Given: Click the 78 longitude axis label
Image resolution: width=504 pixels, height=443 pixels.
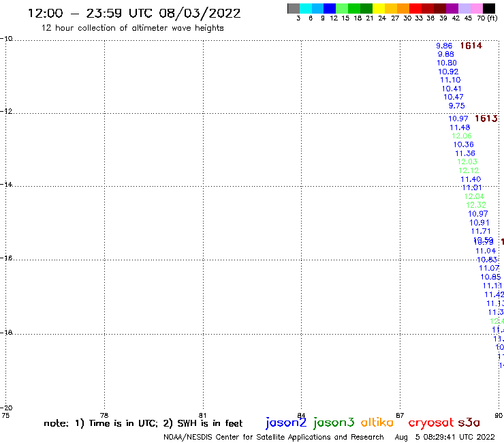Looking at the screenshot, I should coord(104,415).
